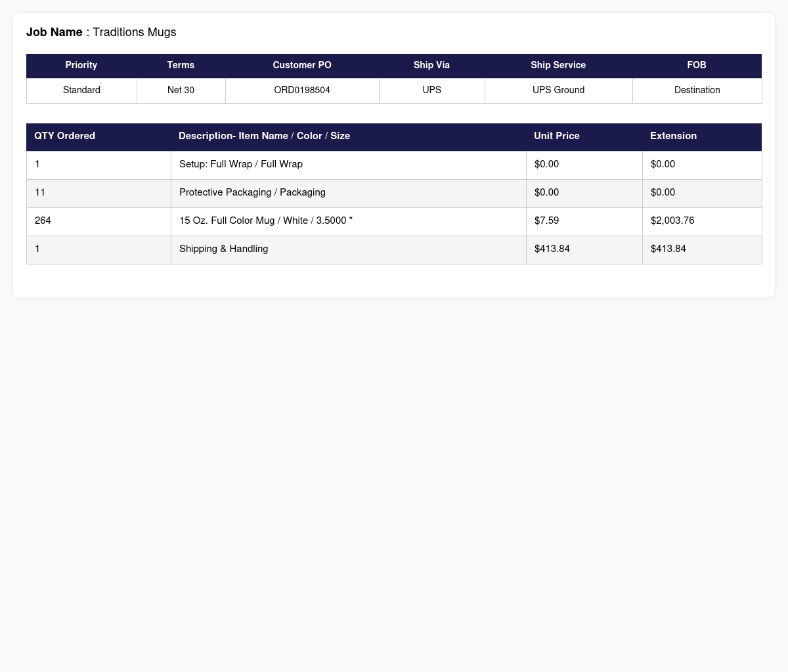Select the UPS Ground service cell
This screenshot has height=672, width=788.
558,91
